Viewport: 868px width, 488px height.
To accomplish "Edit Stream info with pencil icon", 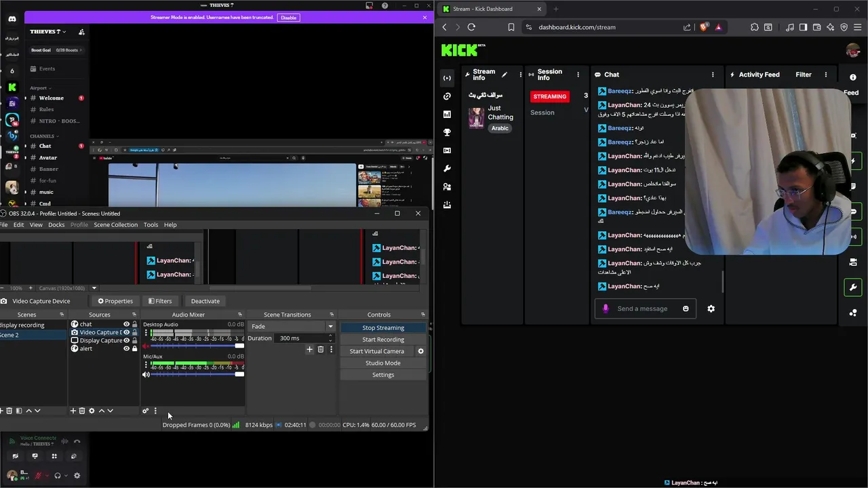I will click(504, 75).
